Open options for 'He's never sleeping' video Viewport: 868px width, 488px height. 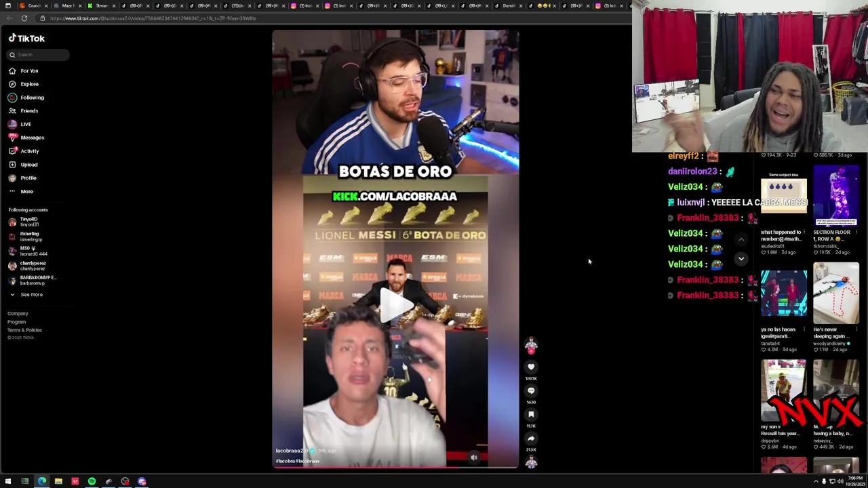(857, 330)
